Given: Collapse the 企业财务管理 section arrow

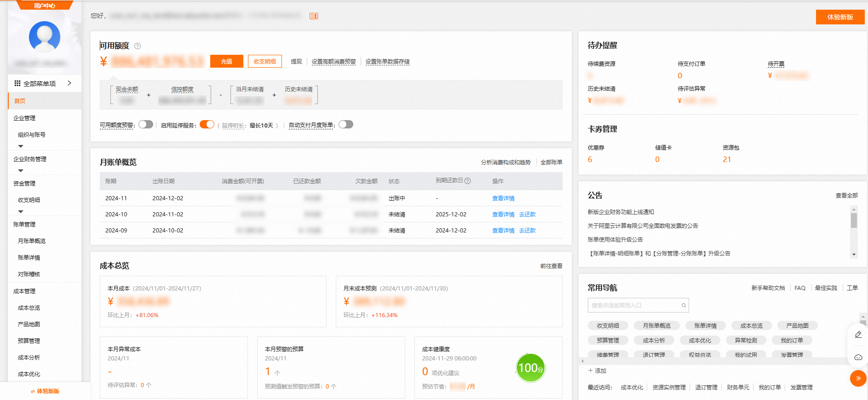Looking at the screenshot, I should (x=20, y=171).
